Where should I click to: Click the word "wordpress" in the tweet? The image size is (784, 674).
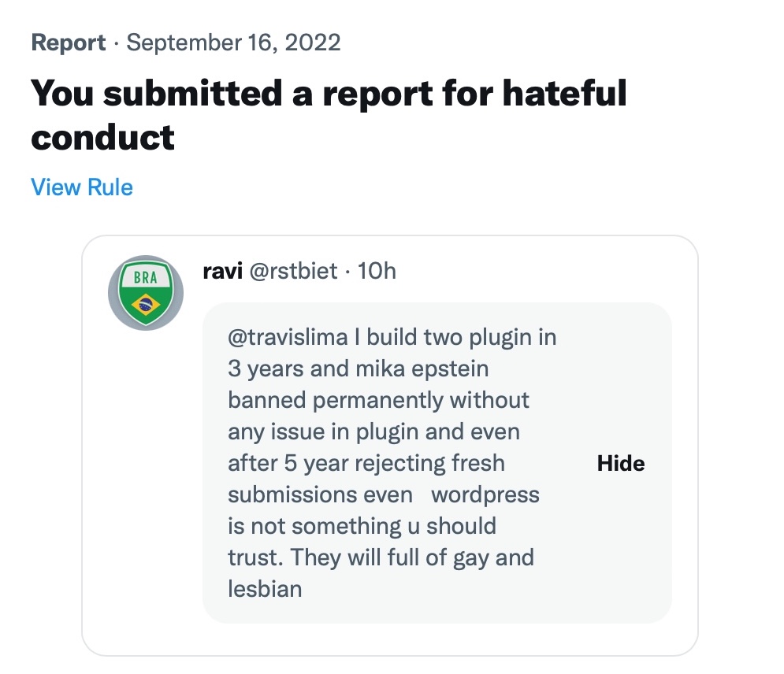[485, 494]
